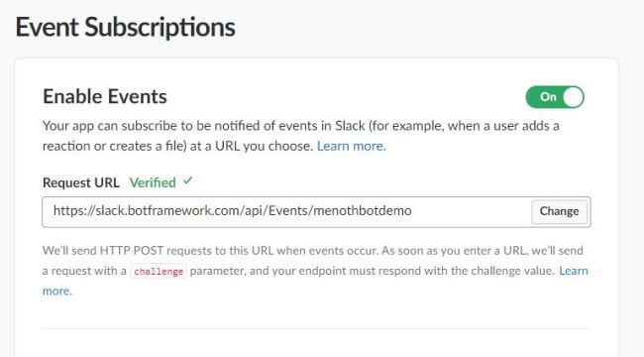Open Learn more link after "URL you choose"

(x=352, y=146)
